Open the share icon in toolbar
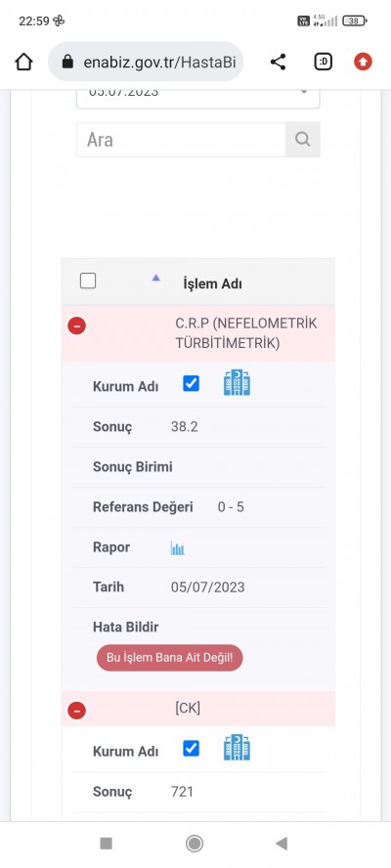391x868 pixels. pyautogui.click(x=278, y=62)
